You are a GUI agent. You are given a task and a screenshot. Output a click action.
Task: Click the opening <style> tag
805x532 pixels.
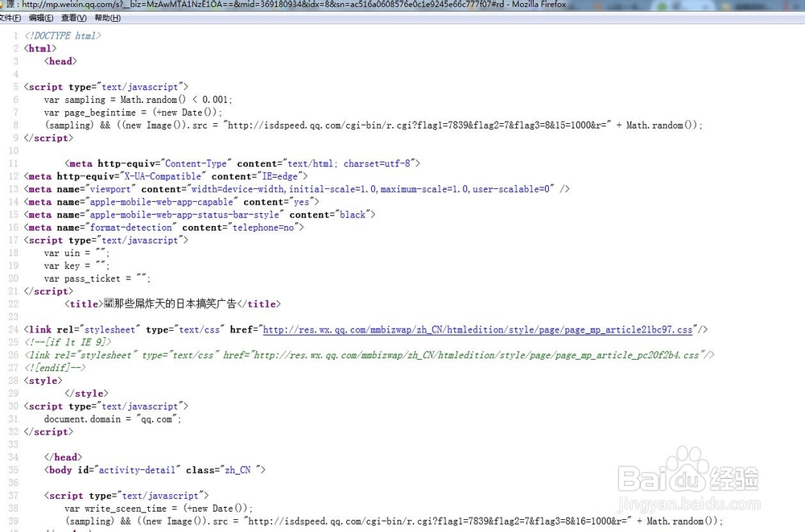(x=43, y=381)
